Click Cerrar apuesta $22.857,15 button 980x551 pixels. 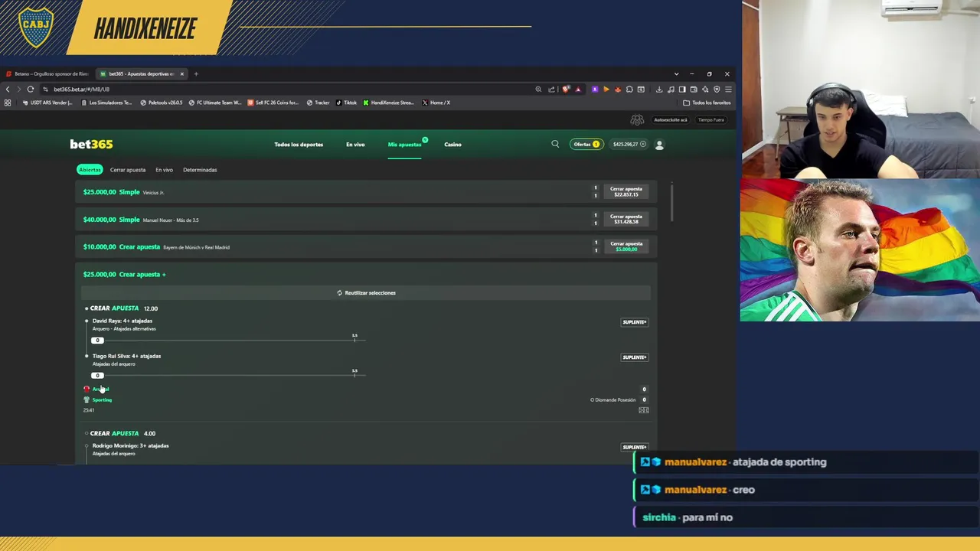626,191
